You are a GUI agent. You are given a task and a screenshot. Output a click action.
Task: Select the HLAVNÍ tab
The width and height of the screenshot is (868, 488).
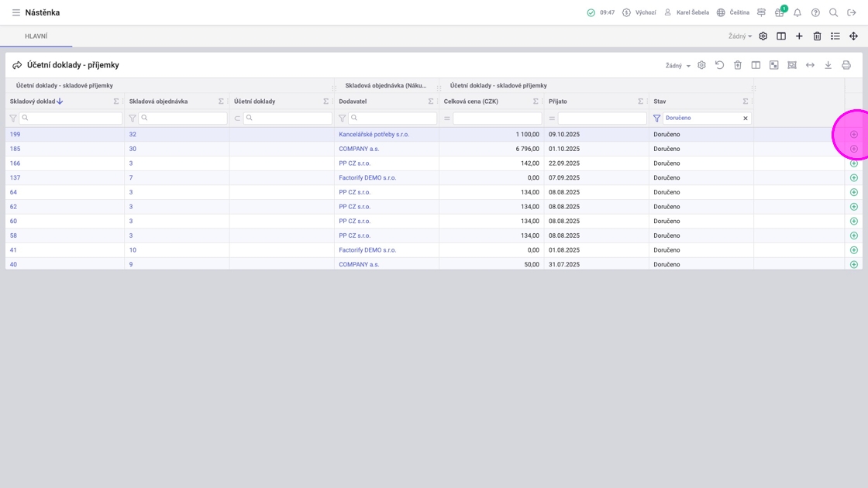[36, 36]
